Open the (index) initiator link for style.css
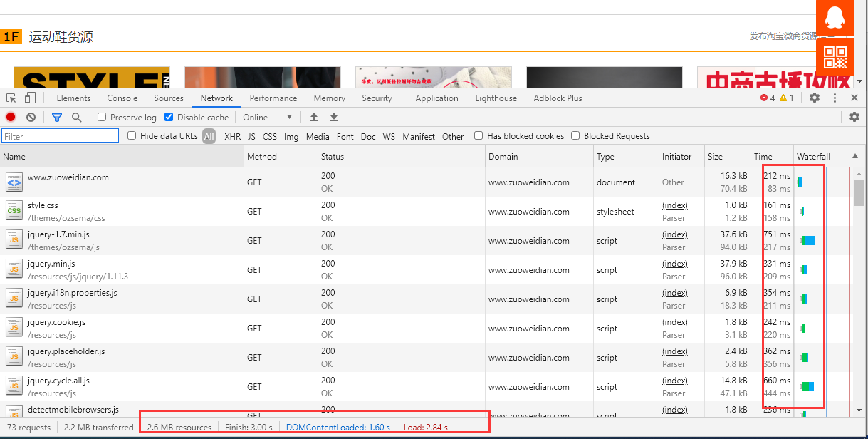868x439 pixels. coord(674,205)
